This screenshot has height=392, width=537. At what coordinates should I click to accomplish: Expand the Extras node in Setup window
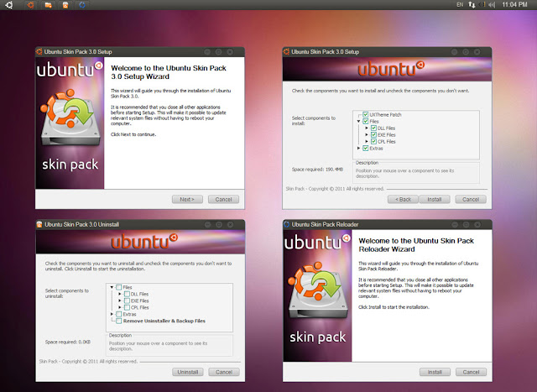click(358, 149)
